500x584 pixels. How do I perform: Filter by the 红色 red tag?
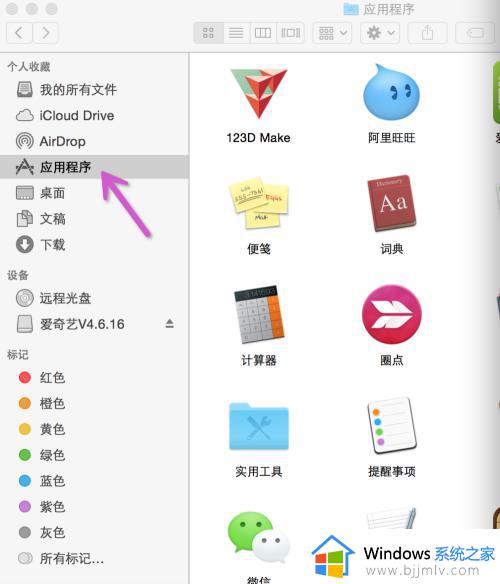94,377
